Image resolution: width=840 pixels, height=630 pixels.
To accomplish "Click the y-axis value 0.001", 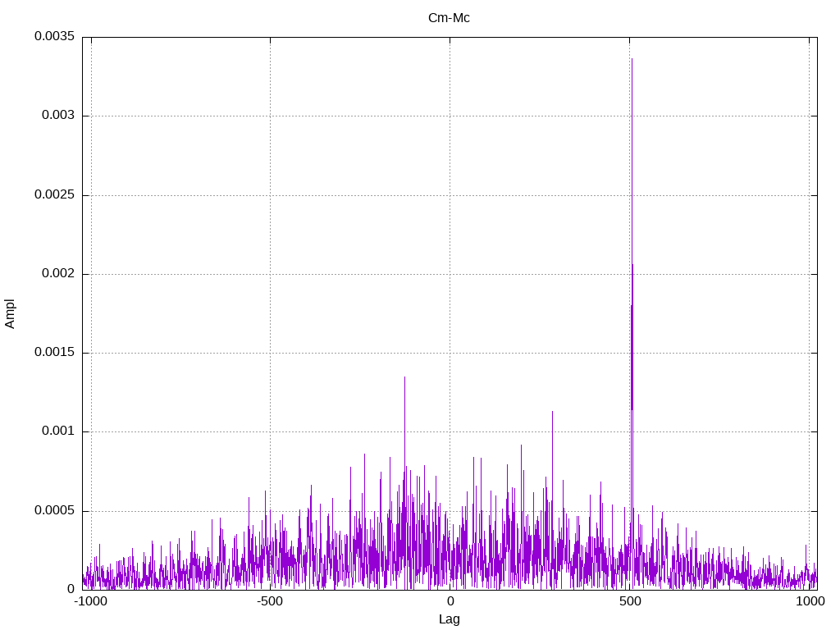I will click(x=58, y=431).
